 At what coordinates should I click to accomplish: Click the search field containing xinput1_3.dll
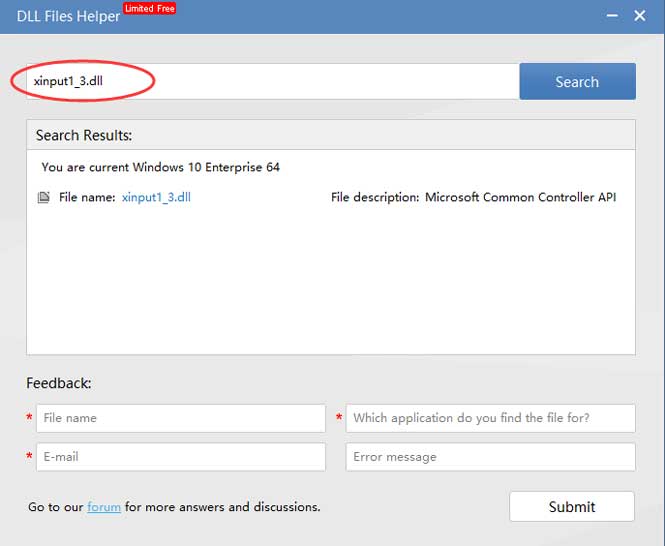click(x=273, y=81)
